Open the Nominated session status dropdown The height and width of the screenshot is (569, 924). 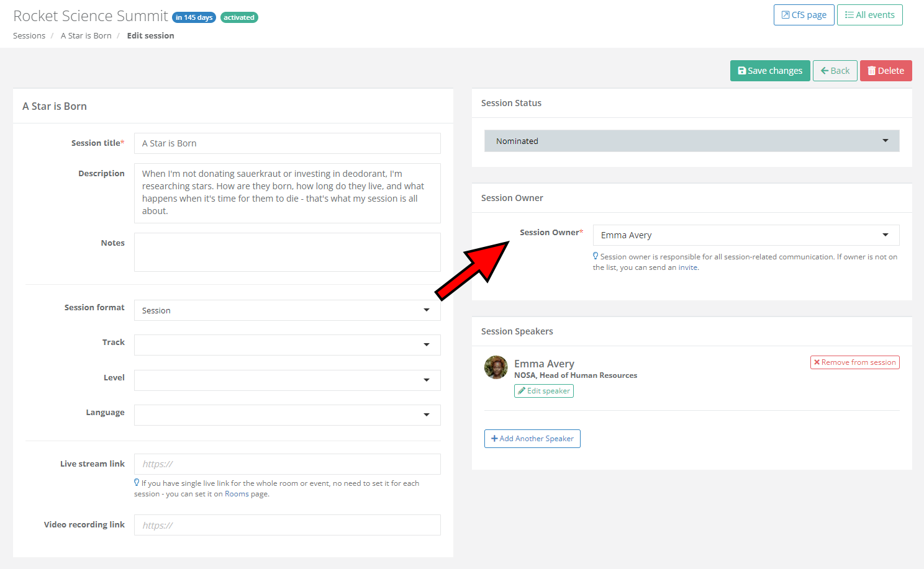click(691, 141)
